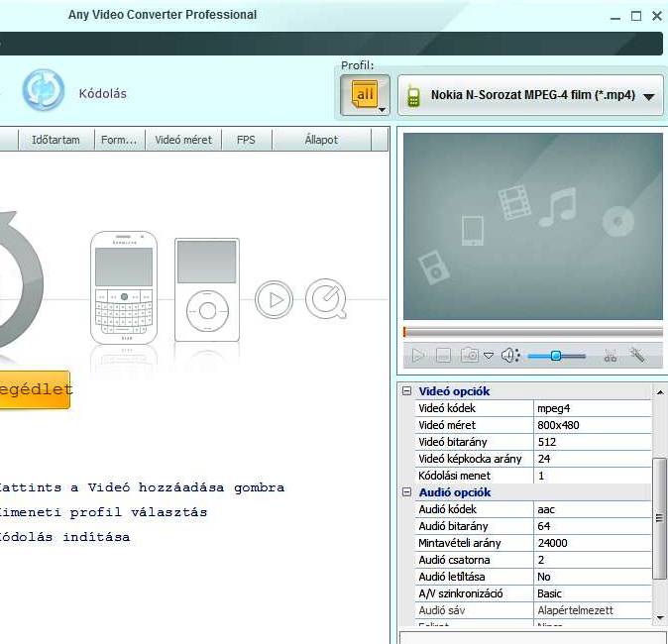Minimize the Any Video Converter window
668x644 pixels.
tap(614, 16)
